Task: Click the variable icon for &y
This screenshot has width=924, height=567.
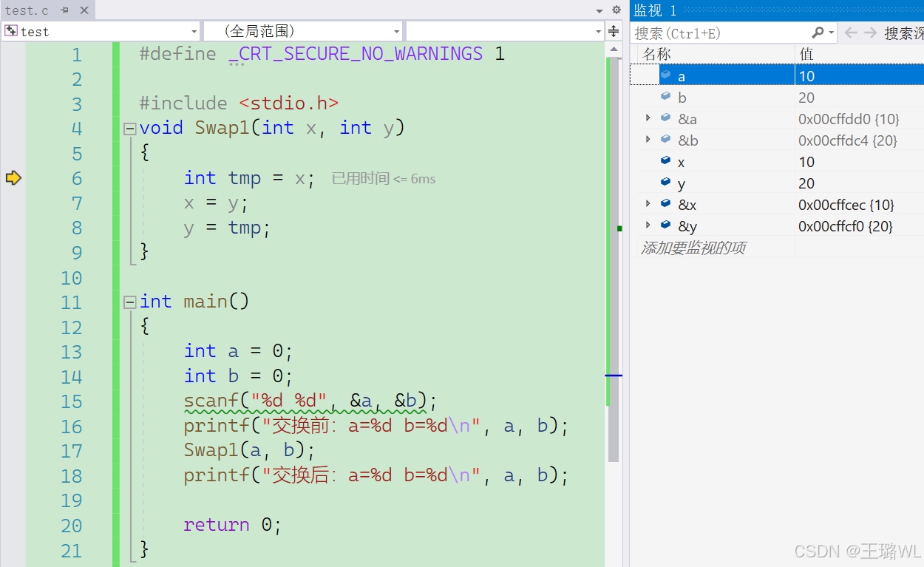Action: [x=666, y=225]
